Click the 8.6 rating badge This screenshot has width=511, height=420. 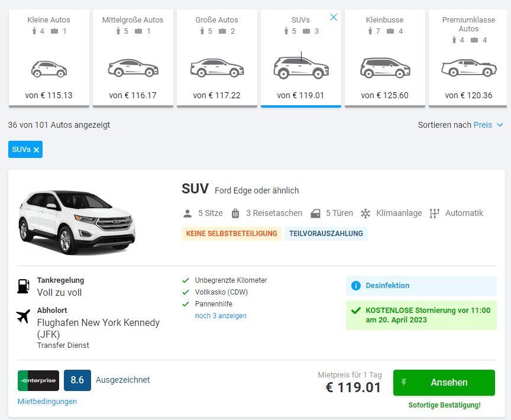[77, 380]
